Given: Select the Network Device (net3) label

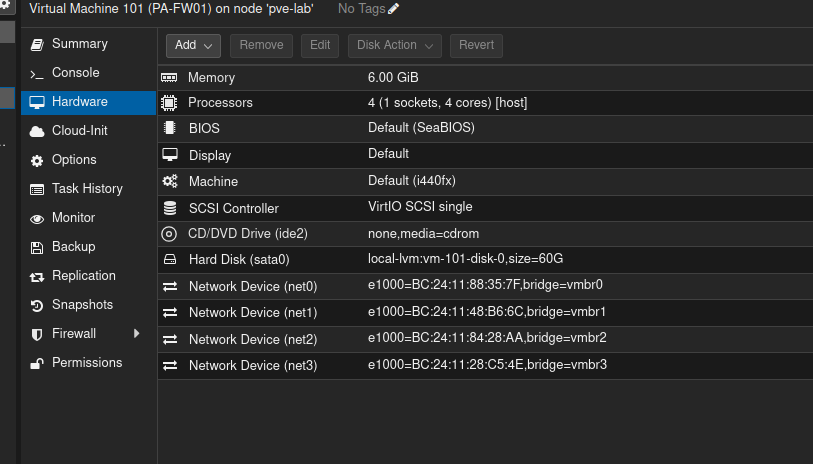Looking at the screenshot, I should 253,365.
